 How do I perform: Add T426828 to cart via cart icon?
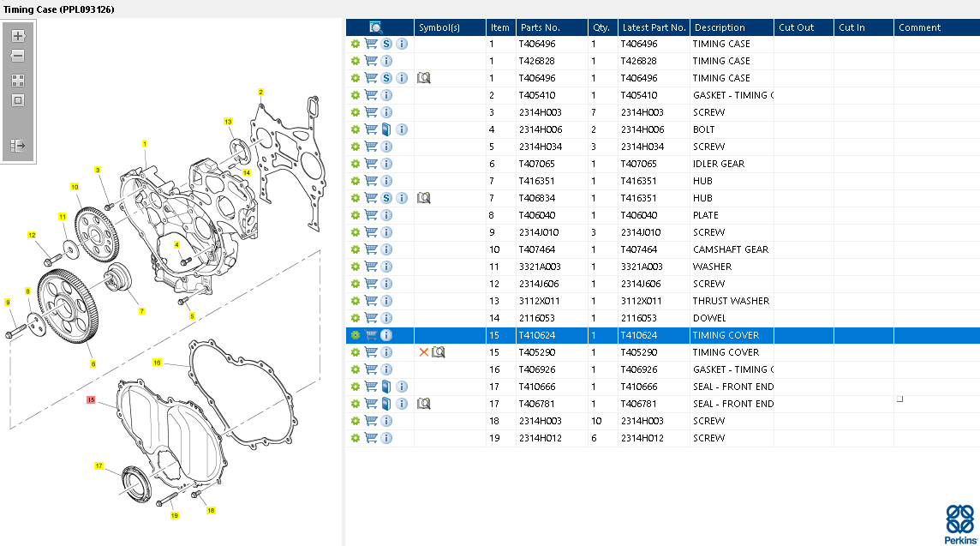[x=371, y=62]
